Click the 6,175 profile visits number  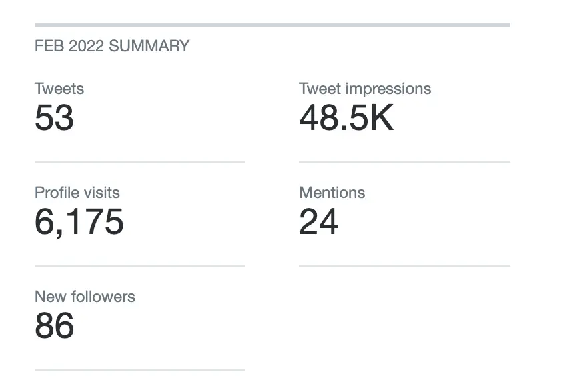click(79, 223)
